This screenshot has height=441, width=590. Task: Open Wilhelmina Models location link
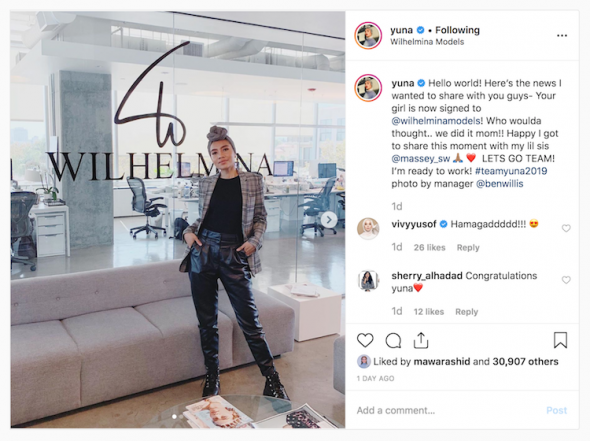coord(427,42)
